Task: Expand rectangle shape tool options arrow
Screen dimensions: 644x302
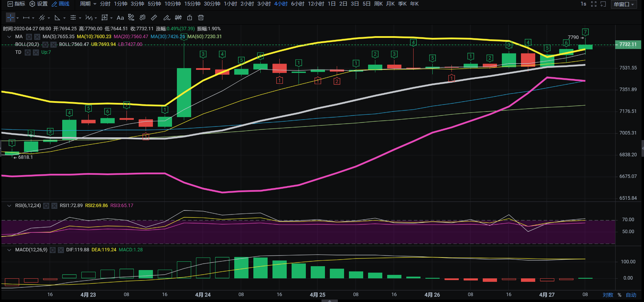Action: click(111, 18)
